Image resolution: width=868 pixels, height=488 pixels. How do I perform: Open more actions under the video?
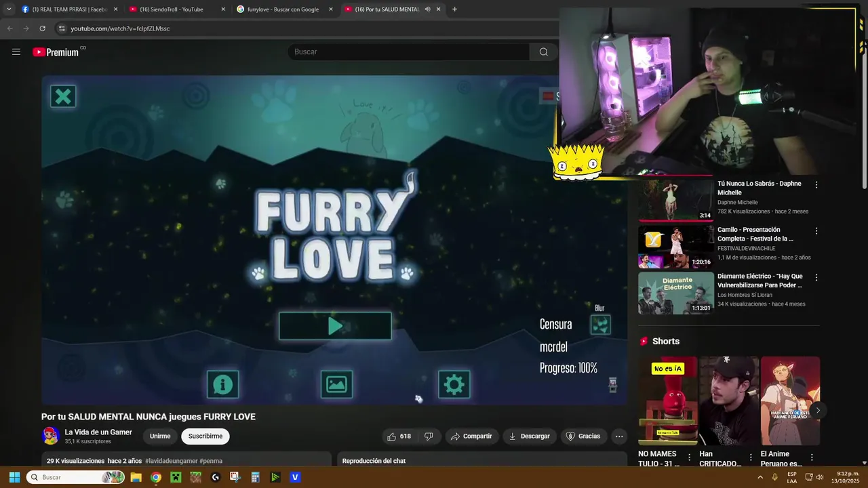[x=619, y=436]
